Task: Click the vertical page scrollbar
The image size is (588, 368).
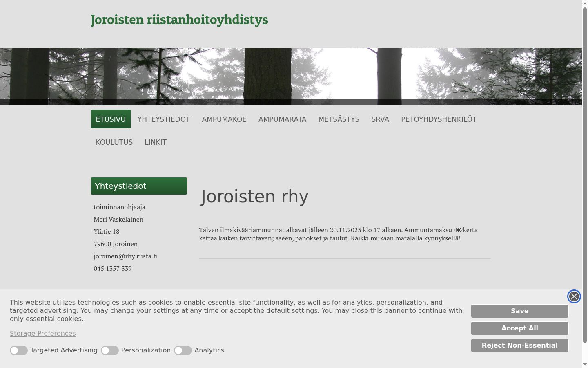Action: (x=585, y=176)
